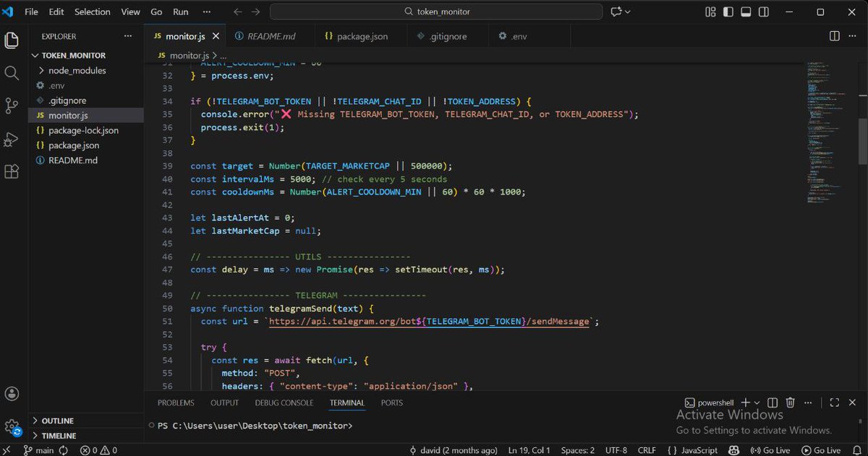Viewport: 868px width, 456px height.
Task: Open the Run menu
Action: click(x=180, y=12)
